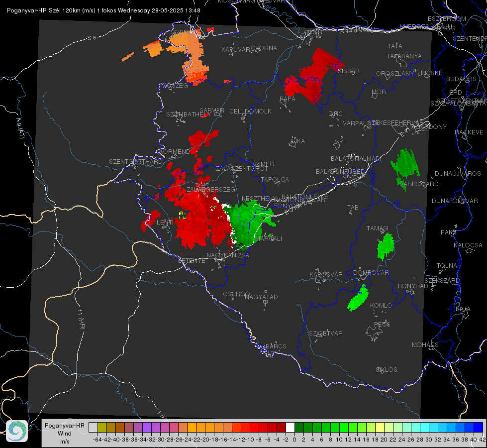Click the '11 (HR)' road label

coord(81,319)
